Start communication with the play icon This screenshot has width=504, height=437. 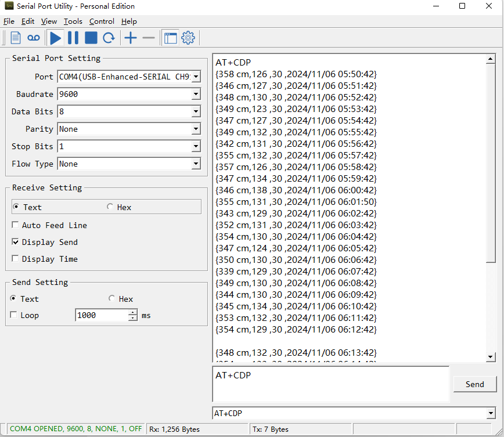click(x=56, y=38)
